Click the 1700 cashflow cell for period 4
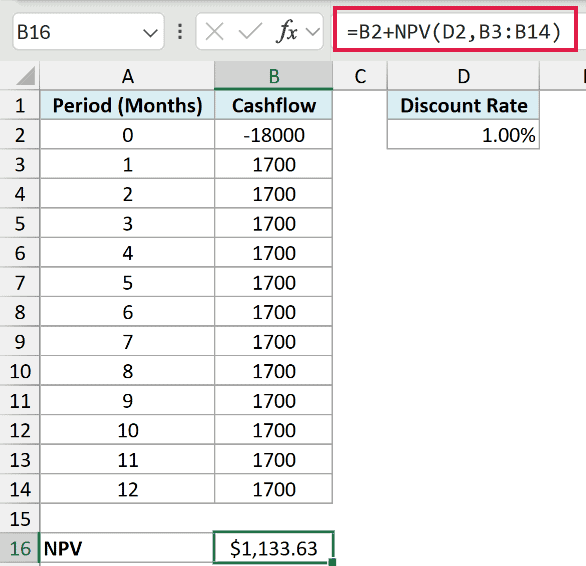Screen dimensions: 586x566 [x=274, y=253]
